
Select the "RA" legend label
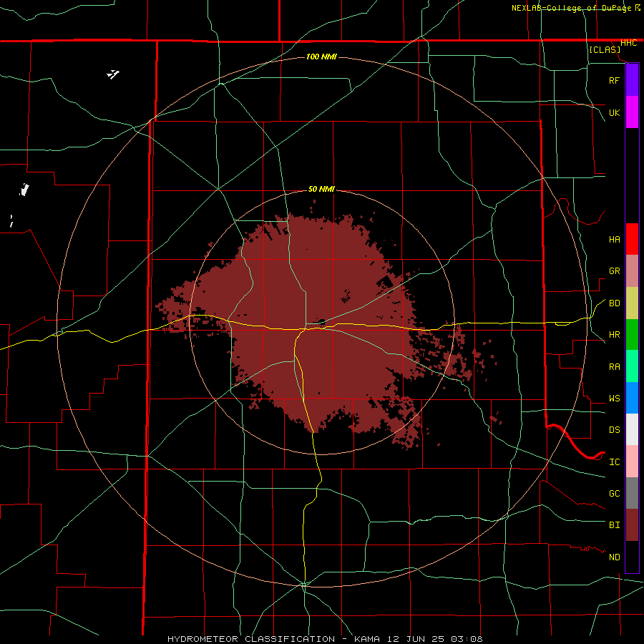tap(614, 367)
